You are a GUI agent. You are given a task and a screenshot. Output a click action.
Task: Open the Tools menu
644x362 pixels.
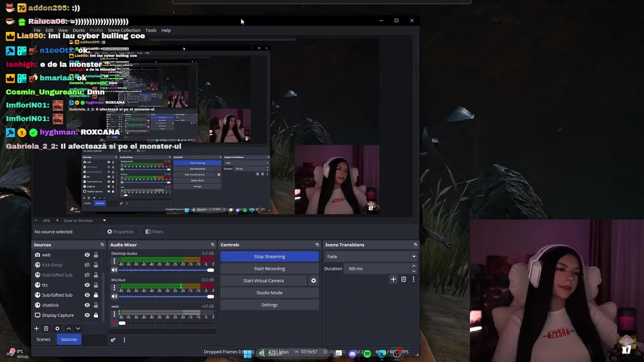coord(151,30)
